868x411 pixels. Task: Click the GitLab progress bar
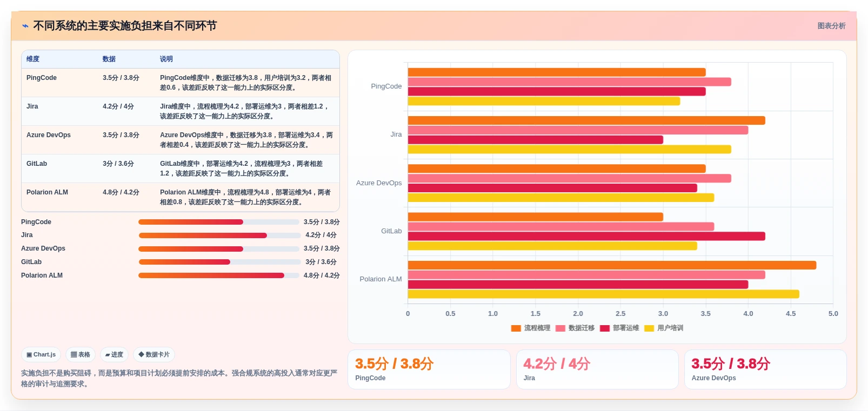click(219, 262)
